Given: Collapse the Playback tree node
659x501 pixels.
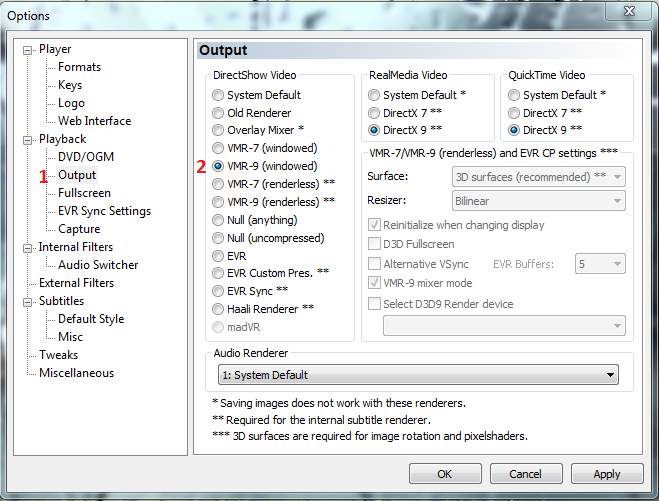Looking at the screenshot, I should [x=27, y=140].
